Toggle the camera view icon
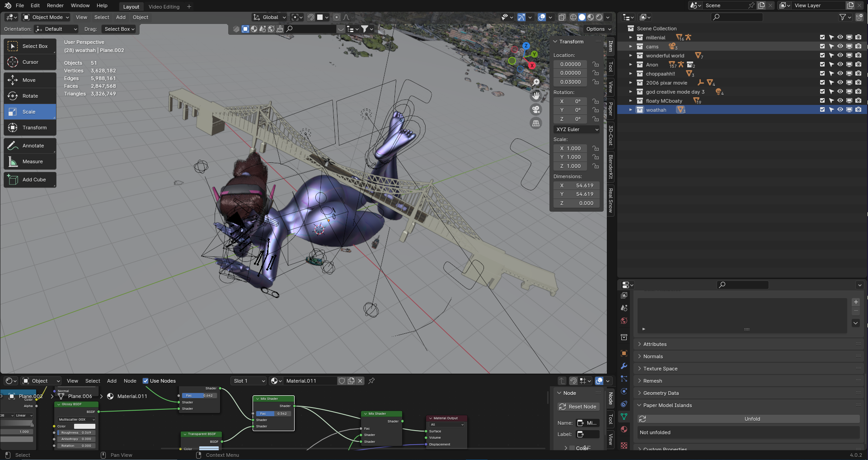Screen dimensions: 868x460 (536, 109)
